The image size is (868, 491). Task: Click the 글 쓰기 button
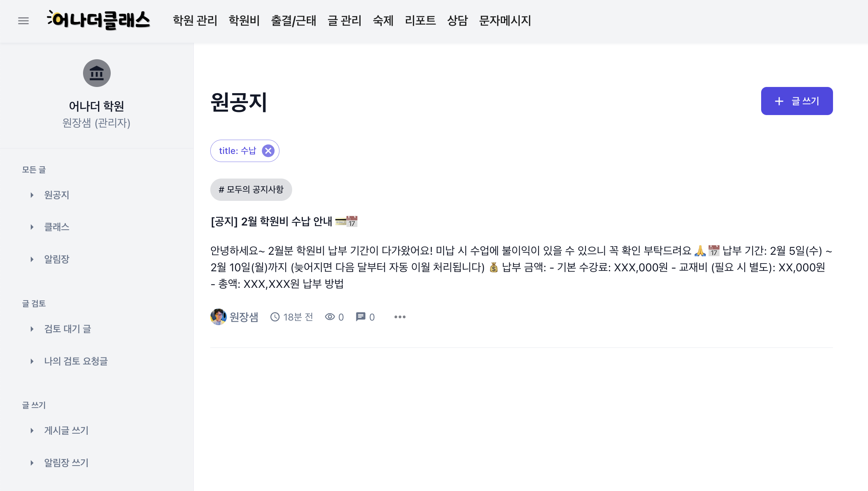pyautogui.click(x=796, y=101)
